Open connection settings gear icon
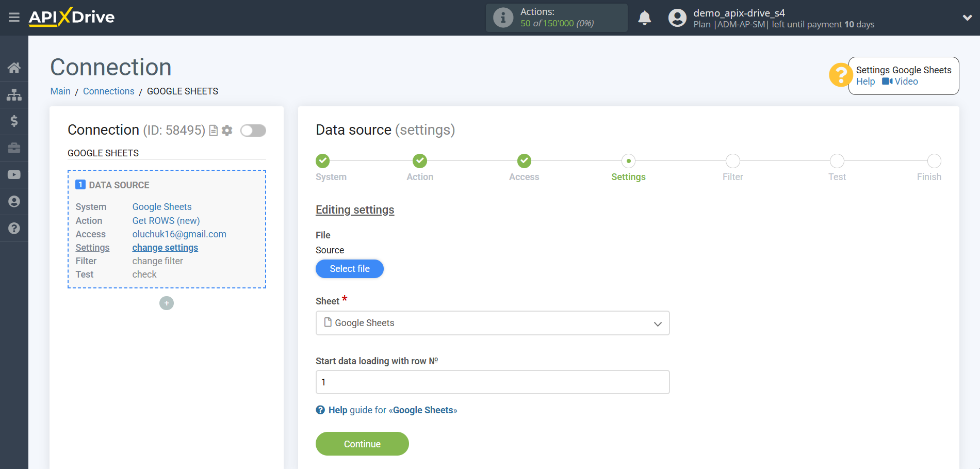The width and height of the screenshot is (980, 469). point(227,131)
